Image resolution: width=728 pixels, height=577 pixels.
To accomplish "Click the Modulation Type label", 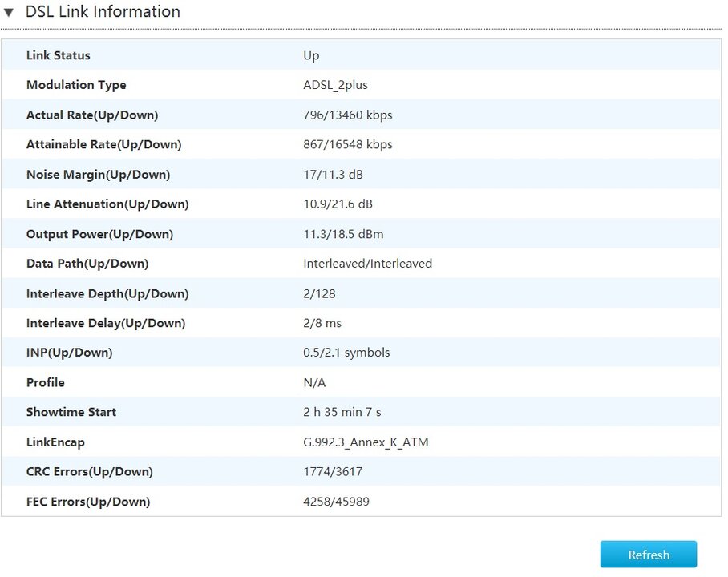I will click(76, 85).
